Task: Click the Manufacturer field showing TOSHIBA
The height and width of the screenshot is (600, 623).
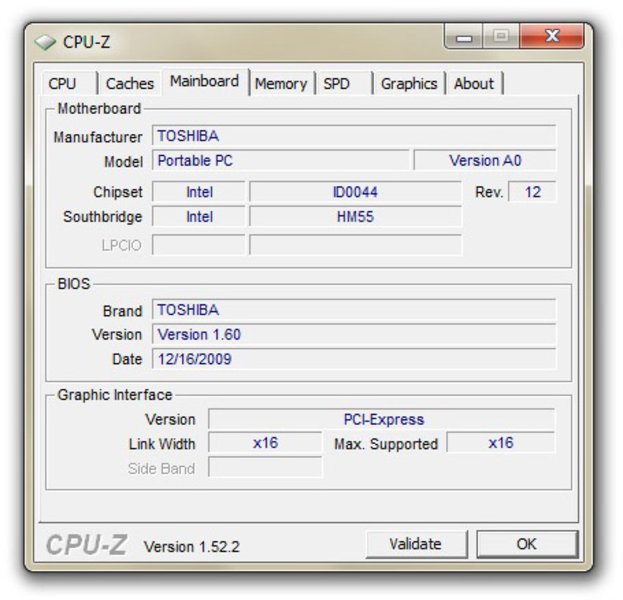Action: (354, 136)
